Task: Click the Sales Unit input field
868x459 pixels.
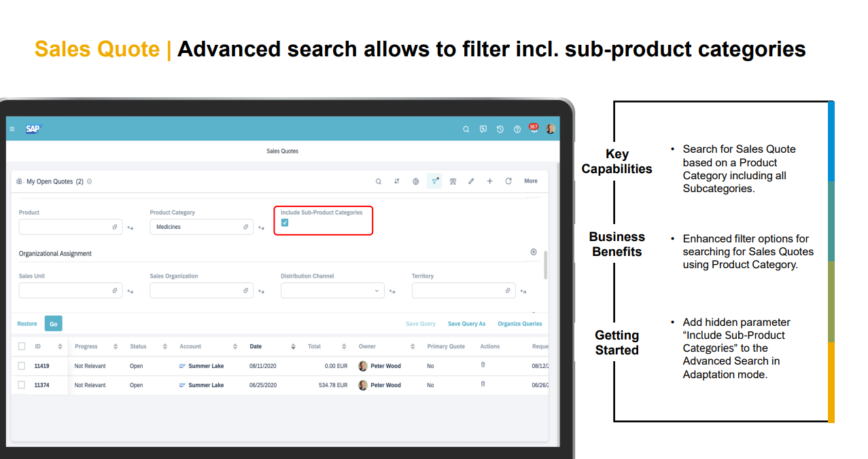Action: pyautogui.click(x=71, y=291)
